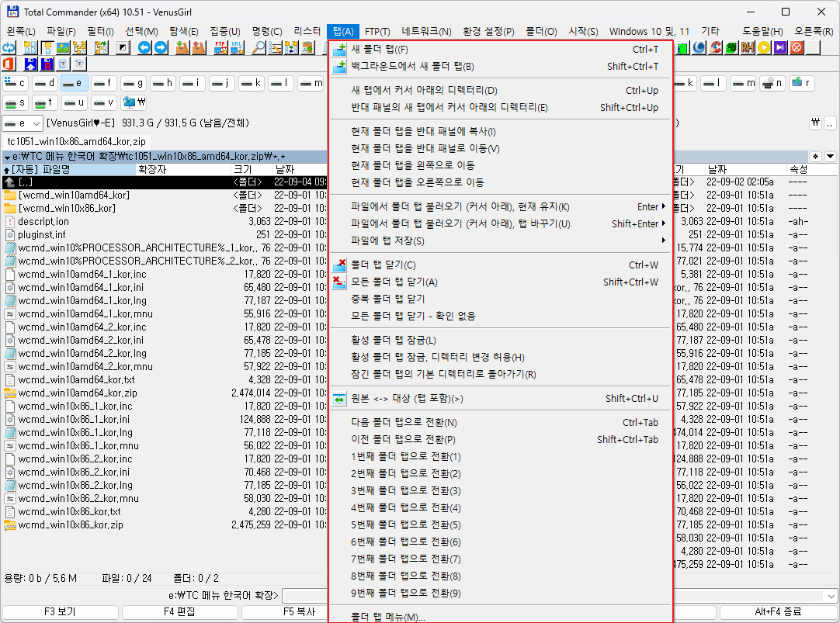Switch to drive c with Windows logo
840x623 pixels.
pos(15,83)
